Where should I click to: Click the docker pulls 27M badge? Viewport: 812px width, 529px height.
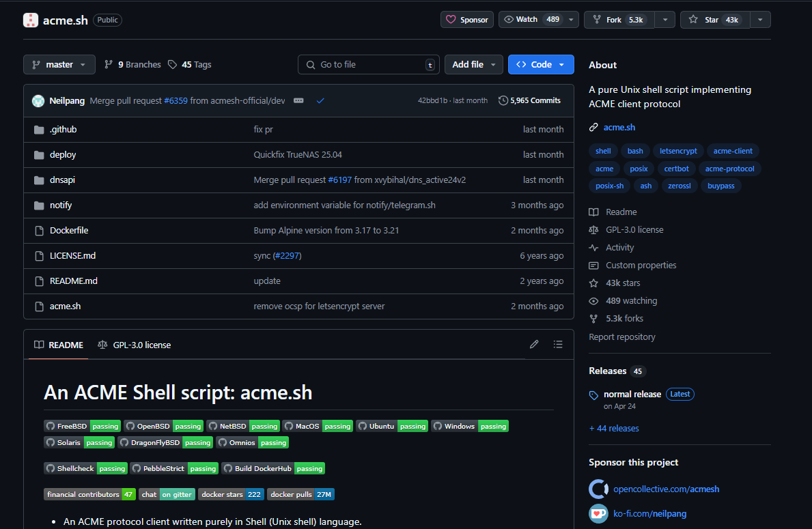click(301, 494)
